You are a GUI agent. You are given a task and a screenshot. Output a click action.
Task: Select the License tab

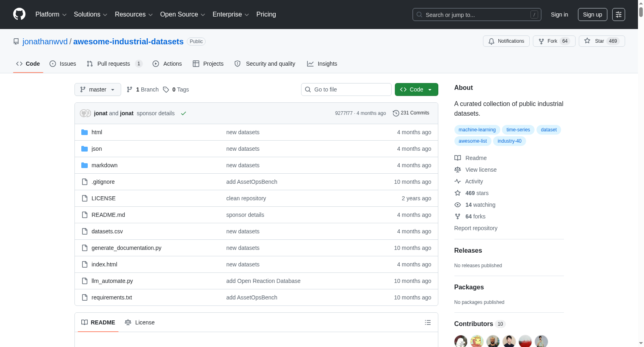pyautogui.click(x=140, y=322)
